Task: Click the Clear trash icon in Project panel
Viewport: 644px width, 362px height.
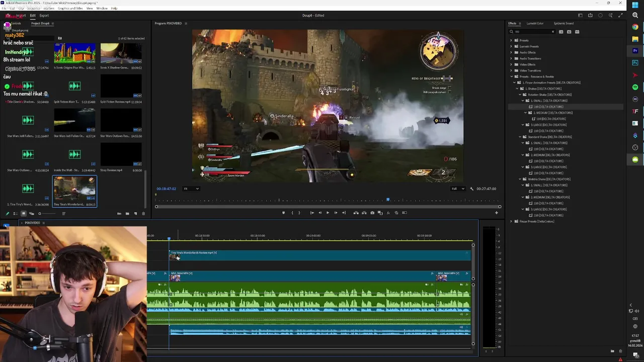Action: [143, 214]
